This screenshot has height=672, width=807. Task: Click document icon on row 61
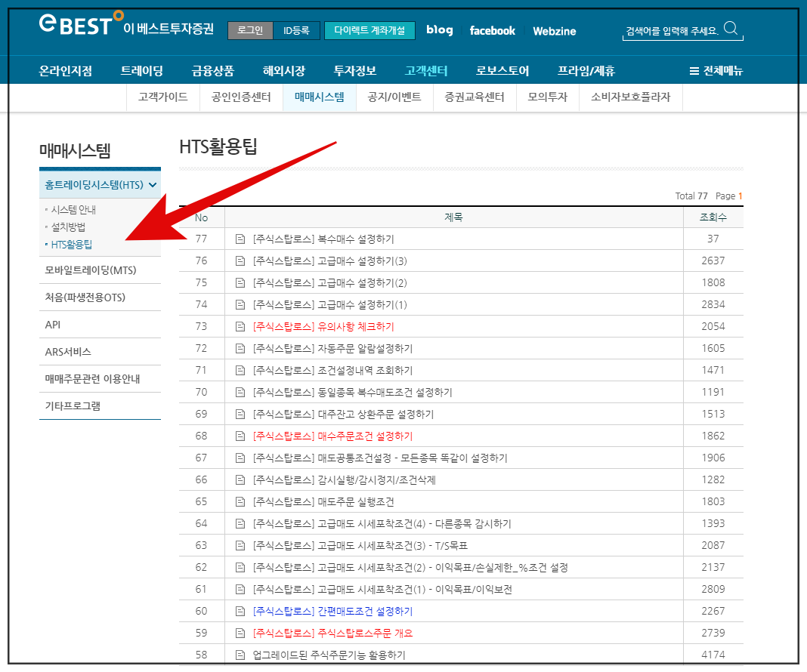(x=240, y=589)
